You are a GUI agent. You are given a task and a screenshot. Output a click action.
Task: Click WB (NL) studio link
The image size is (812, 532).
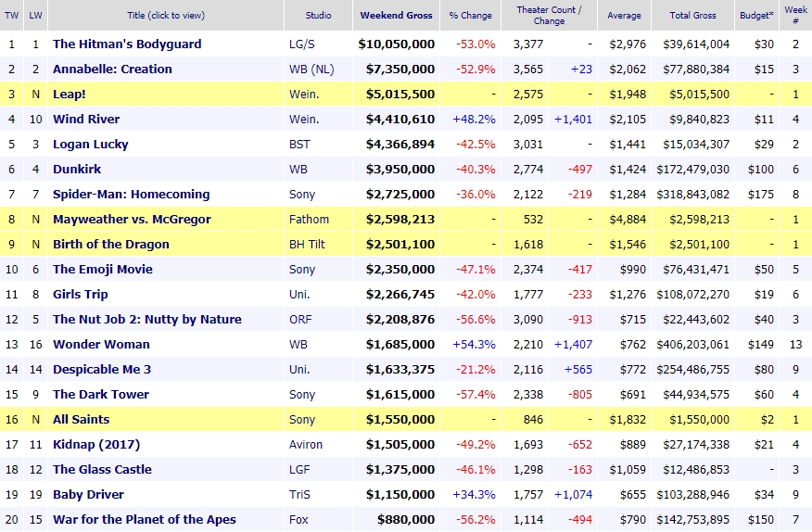(311, 69)
